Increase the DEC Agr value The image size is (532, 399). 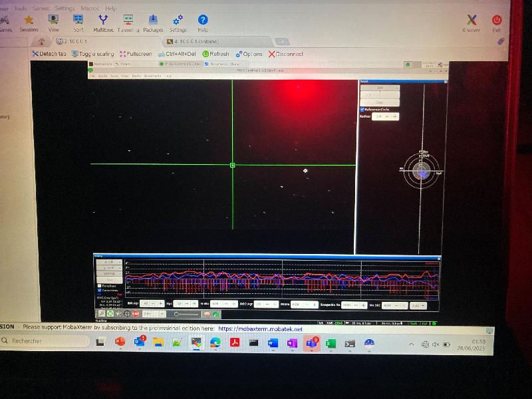pos(275,304)
